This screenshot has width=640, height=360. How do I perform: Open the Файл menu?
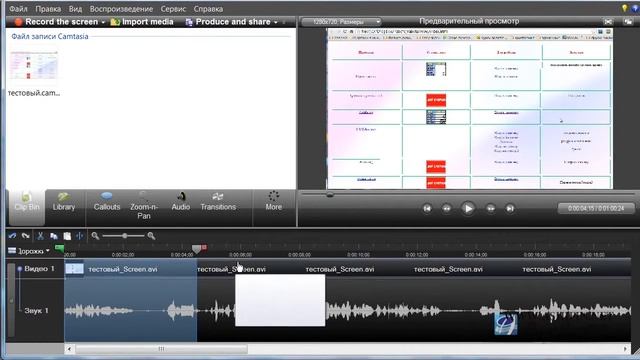point(18,9)
